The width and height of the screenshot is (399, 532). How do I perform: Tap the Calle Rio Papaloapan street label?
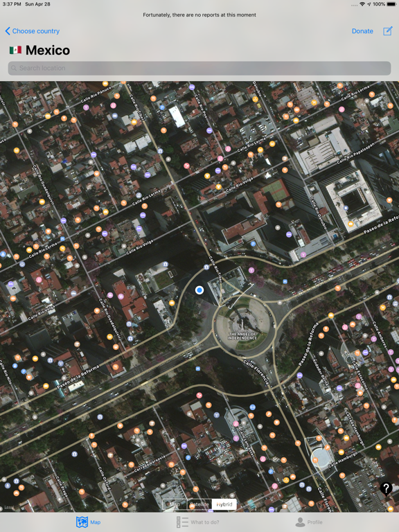click(355, 153)
